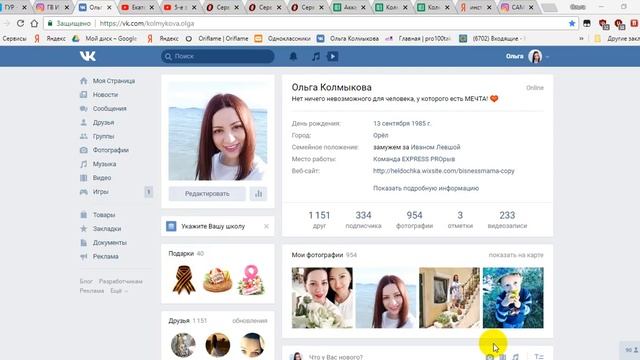Open the 3 отметки counter
Screen dimensions: 640x360
(460, 219)
